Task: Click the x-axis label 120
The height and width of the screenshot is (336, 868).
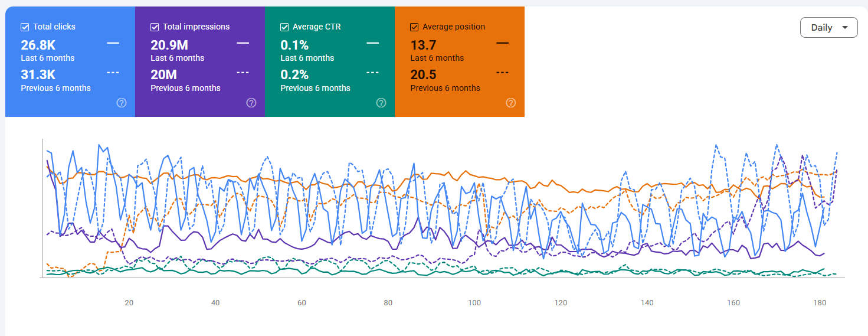Action: 561,303
